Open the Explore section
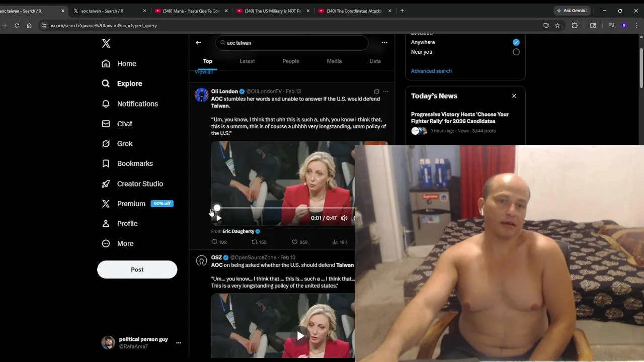Image resolution: width=644 pixels, height=362 pixels. [x=122, y=83]
